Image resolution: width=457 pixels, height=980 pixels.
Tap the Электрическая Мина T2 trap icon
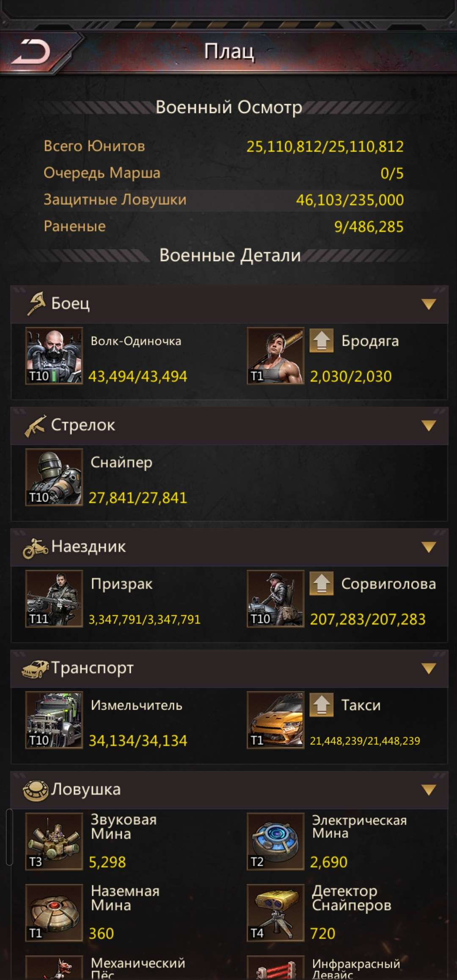pyautogui.click(x=275, y=842)
